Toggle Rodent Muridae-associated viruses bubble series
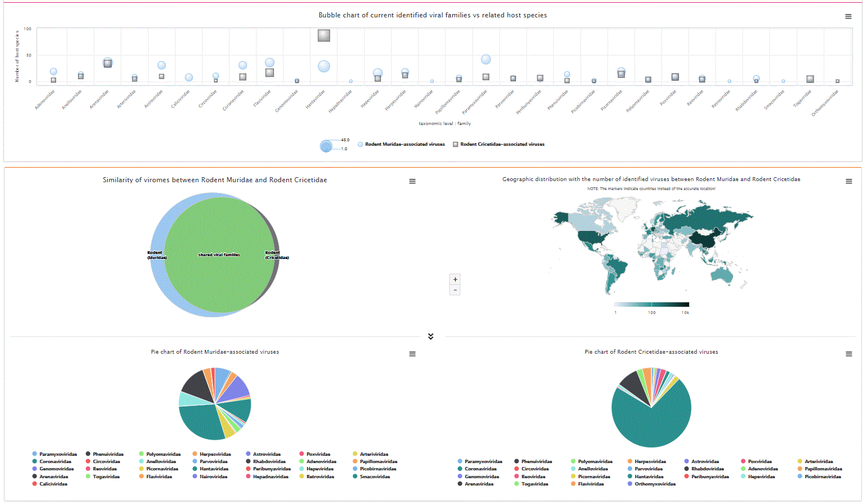Viewport: 863px width, 504px height. tap(401, 144)
